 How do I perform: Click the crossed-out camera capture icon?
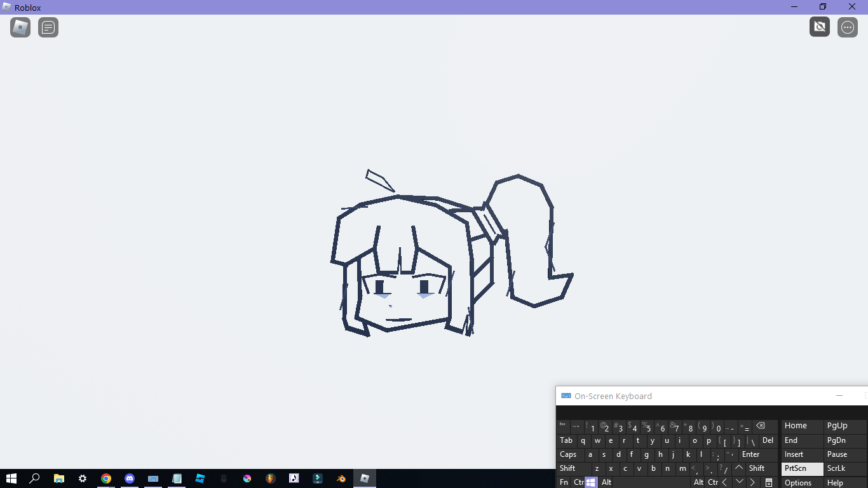(820, 27)
